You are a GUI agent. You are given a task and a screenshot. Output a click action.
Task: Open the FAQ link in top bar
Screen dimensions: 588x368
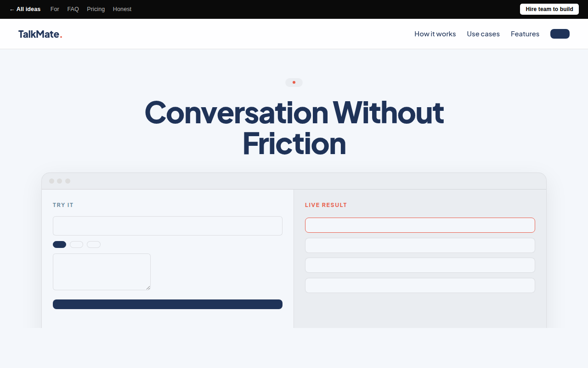click(x=73, y=9)
